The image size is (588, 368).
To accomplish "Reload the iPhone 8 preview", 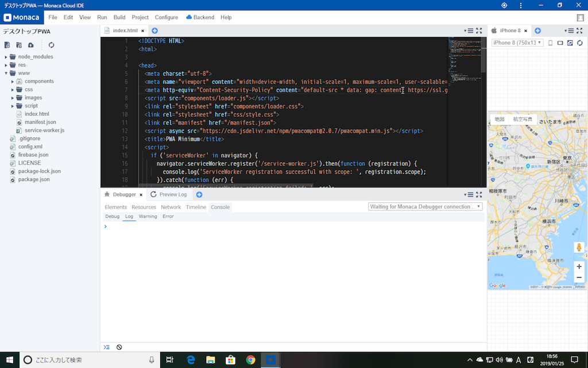I will [580, 43].
